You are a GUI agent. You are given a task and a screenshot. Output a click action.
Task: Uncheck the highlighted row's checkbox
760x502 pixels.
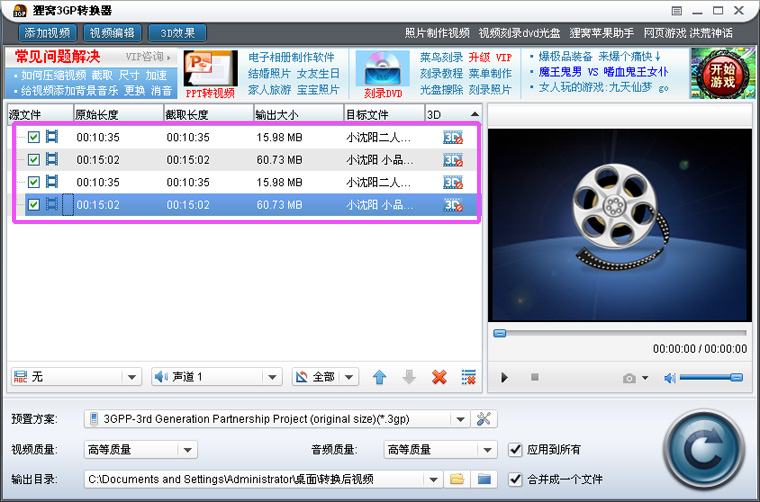33,204
